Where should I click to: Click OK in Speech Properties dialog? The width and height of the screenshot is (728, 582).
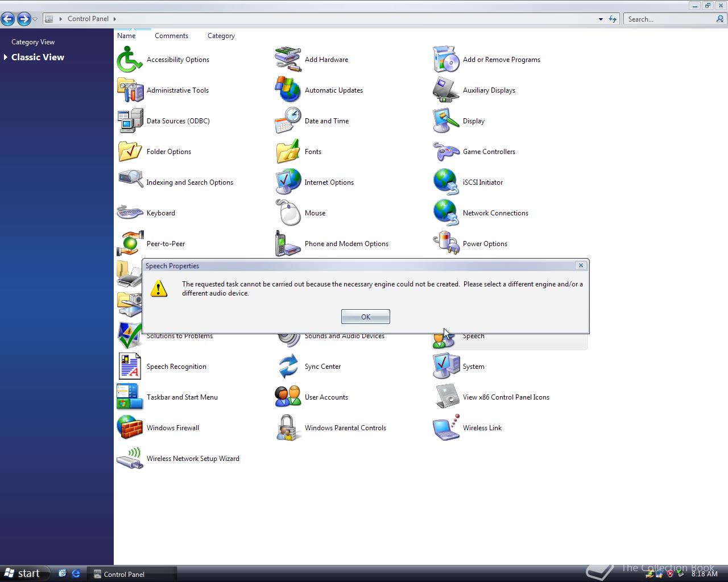click(x=366, y=317)
